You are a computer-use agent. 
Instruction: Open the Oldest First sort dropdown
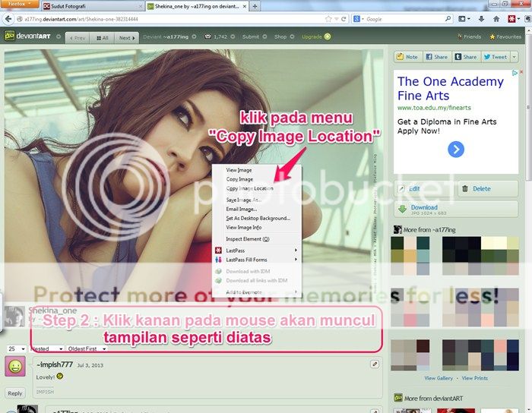click(x=87, y=348)
